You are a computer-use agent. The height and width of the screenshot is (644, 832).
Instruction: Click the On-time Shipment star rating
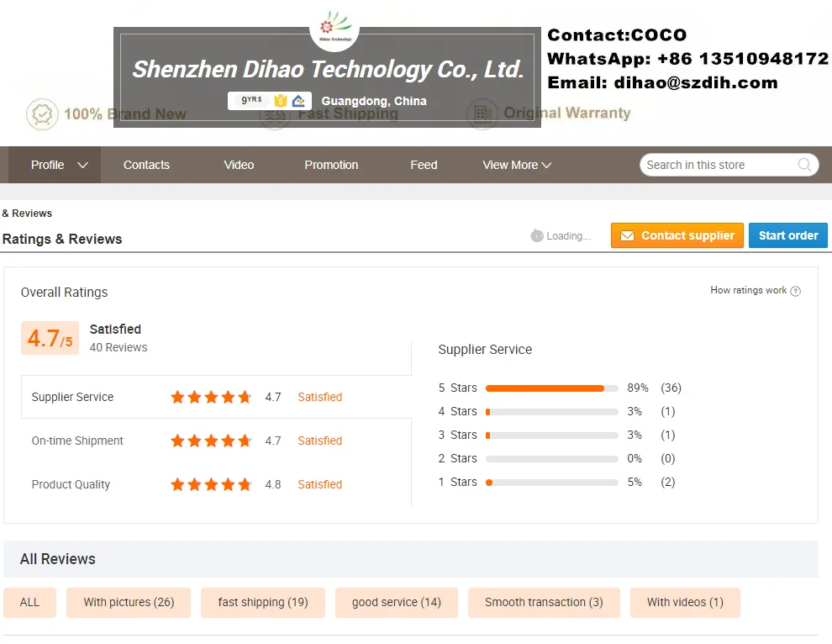[211, 441]
